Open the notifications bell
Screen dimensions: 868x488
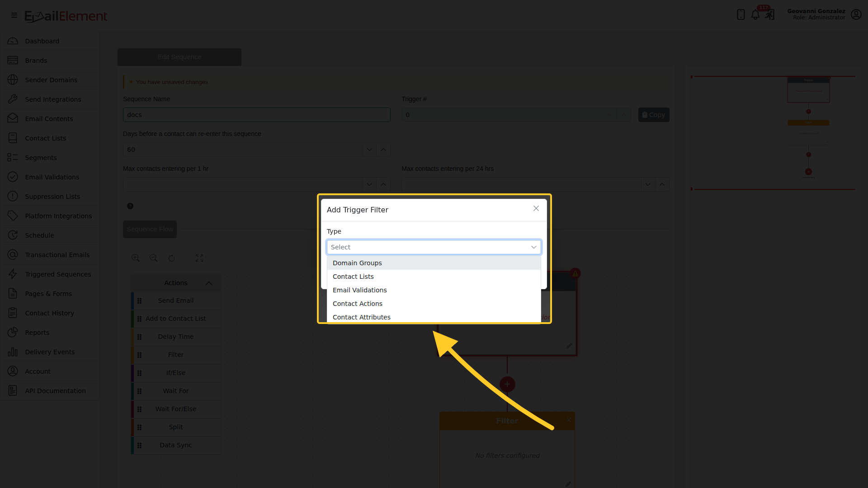(x=755, y=15)
